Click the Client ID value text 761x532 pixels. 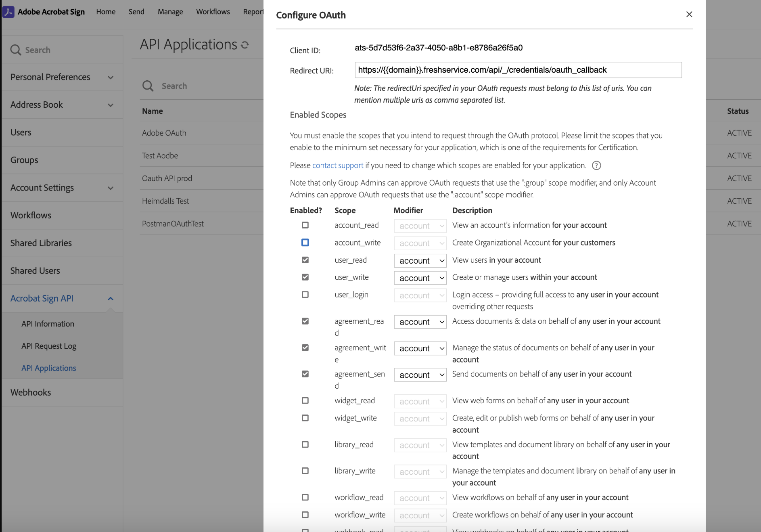[x=439, y=48]
